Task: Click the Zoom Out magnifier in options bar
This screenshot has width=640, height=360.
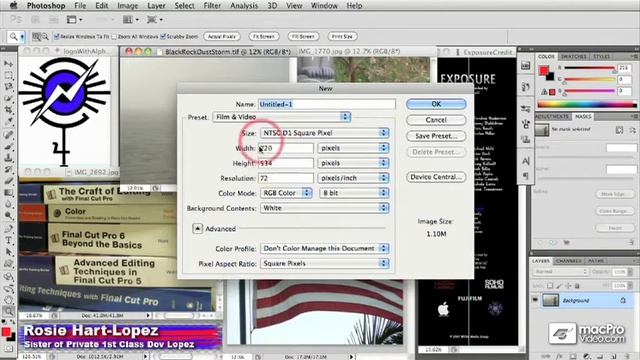Action: [44, 36]
